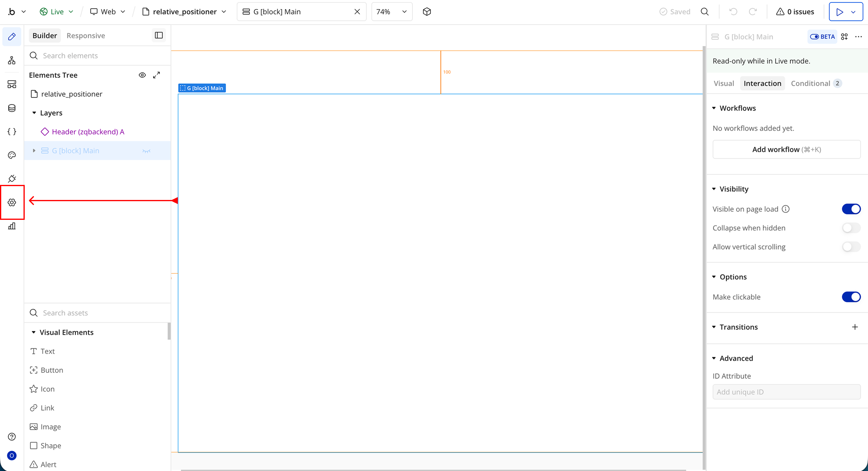This screenshot has width=868, height=471.
Task: Open the Logs bar chart icon
Action: pyautogui.click(x=12, y=226)
